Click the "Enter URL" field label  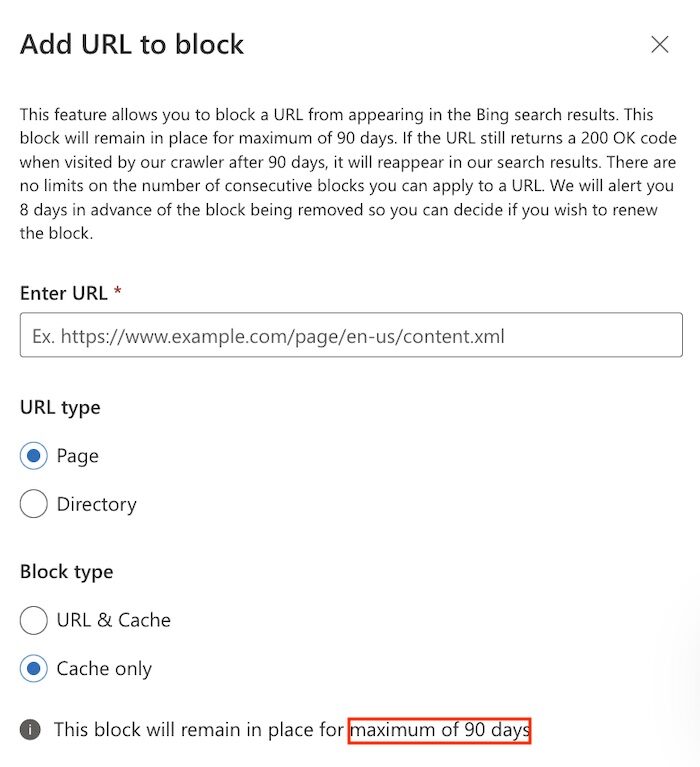coord(63,293)
